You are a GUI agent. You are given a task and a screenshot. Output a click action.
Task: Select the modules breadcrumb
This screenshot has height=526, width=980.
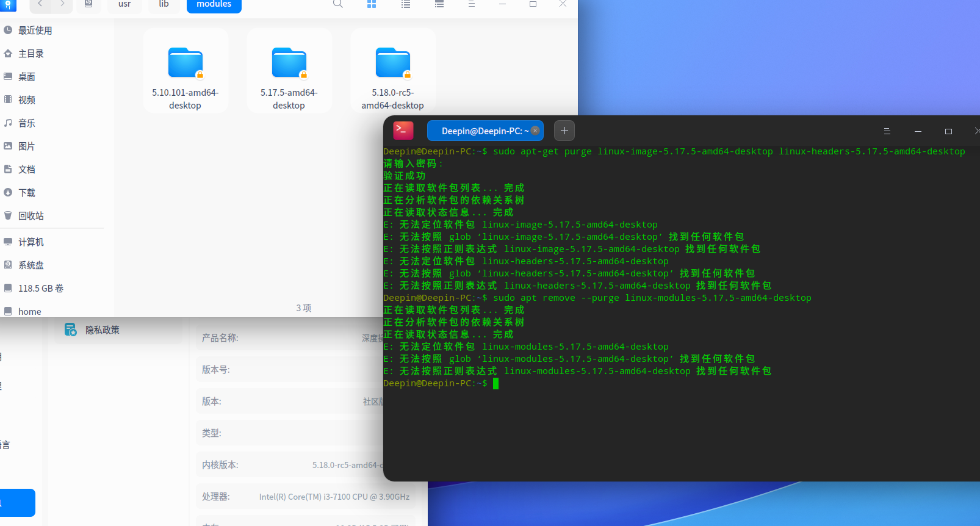coord(214,4)
